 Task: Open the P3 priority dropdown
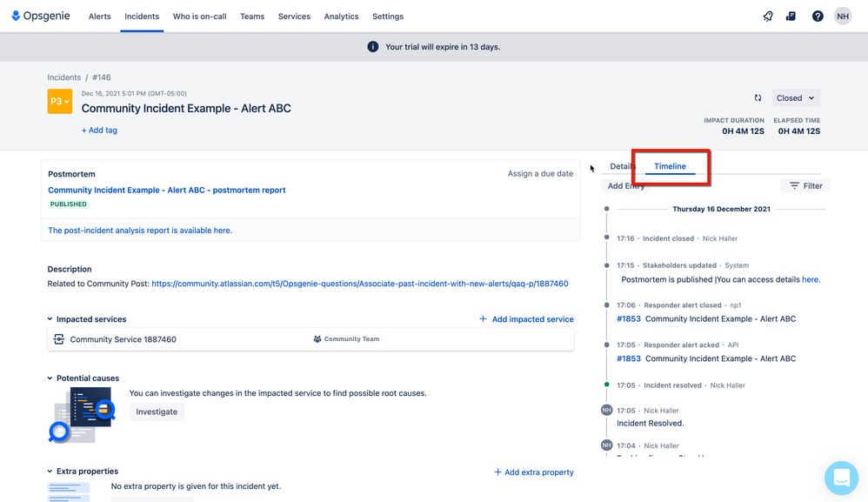[60, 101]
